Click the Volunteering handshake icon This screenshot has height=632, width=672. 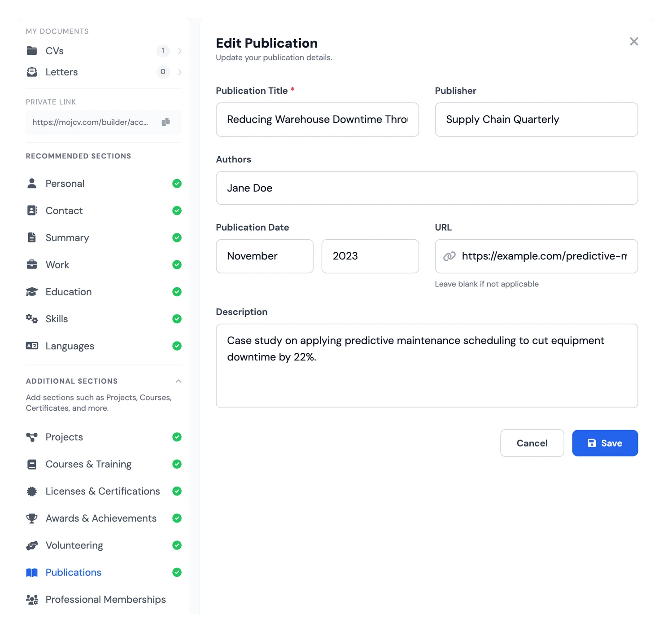(x=32, y=545)
